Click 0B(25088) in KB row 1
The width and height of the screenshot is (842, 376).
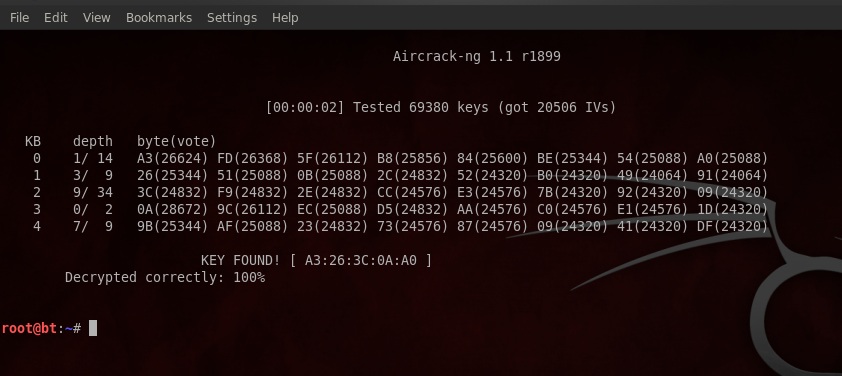pos(333,176)
